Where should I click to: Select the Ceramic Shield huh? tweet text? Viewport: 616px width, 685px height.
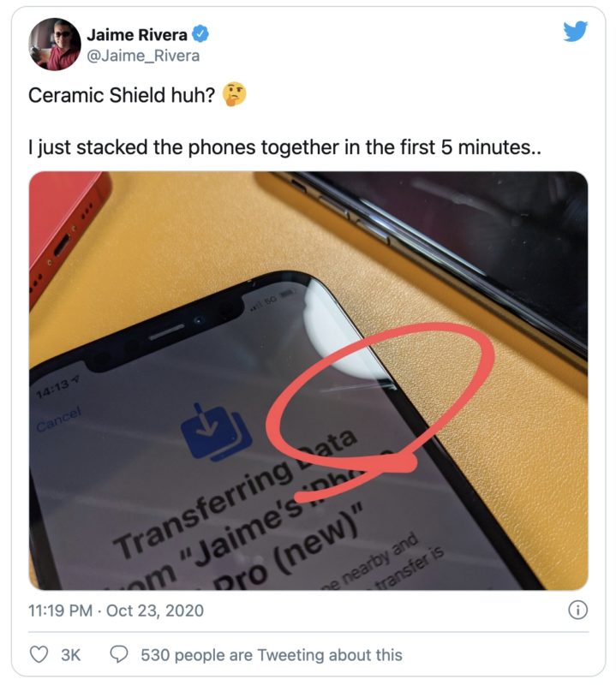pos(122,95)
